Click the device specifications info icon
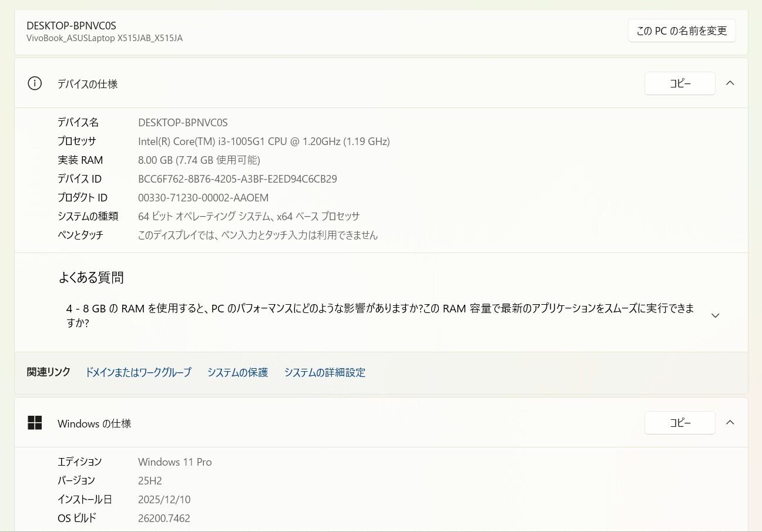This screenshot has height=532, width=762. pyautogui.click(x=35, y=83)
